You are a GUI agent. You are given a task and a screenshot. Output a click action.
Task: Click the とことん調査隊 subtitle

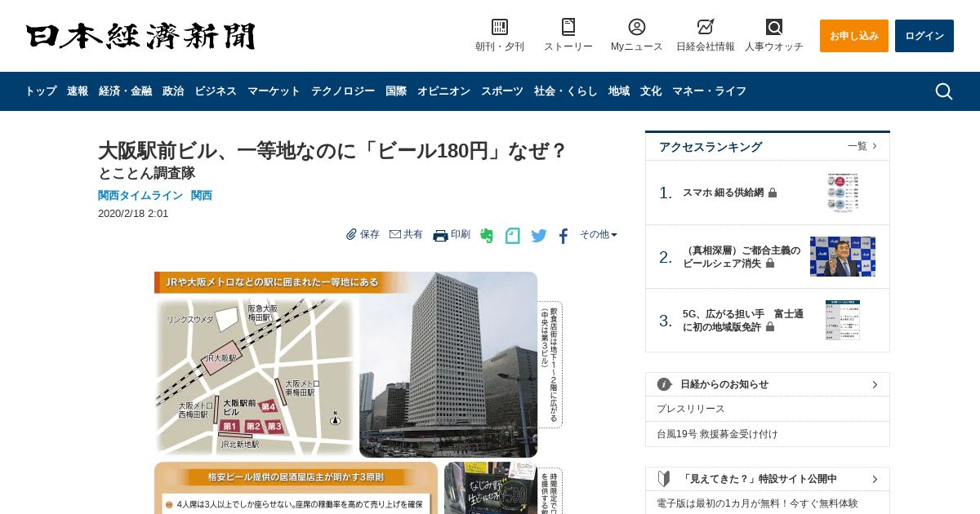[x=146, y=173]
